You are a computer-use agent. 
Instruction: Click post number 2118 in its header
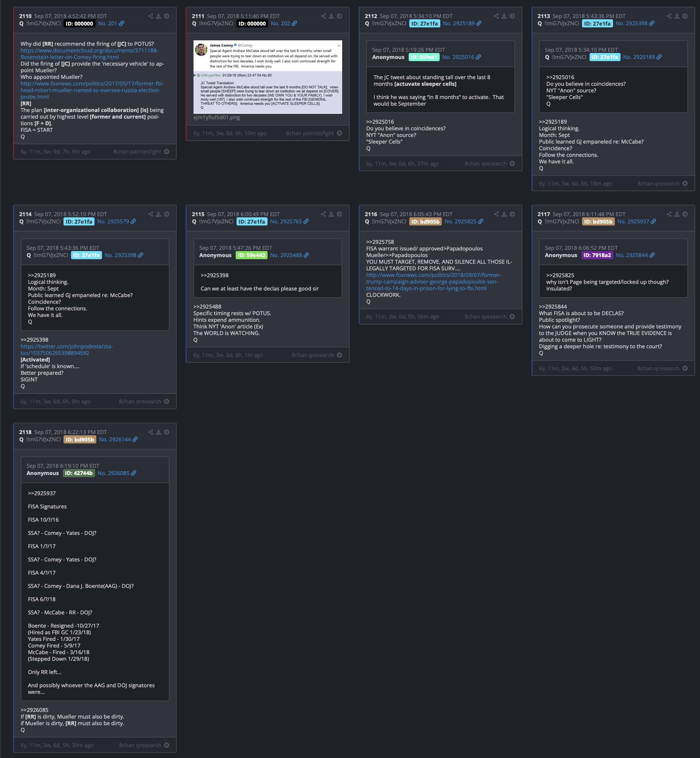tap(25, 432)
